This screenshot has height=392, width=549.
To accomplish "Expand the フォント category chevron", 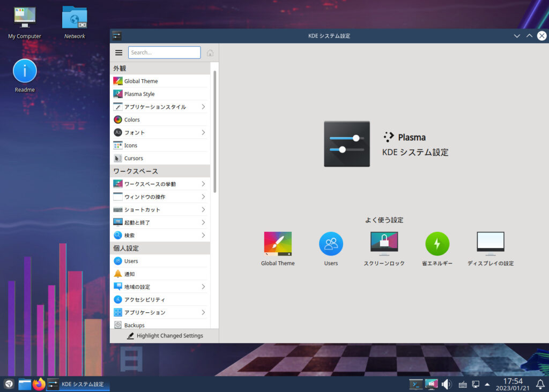I will (203, 133).
